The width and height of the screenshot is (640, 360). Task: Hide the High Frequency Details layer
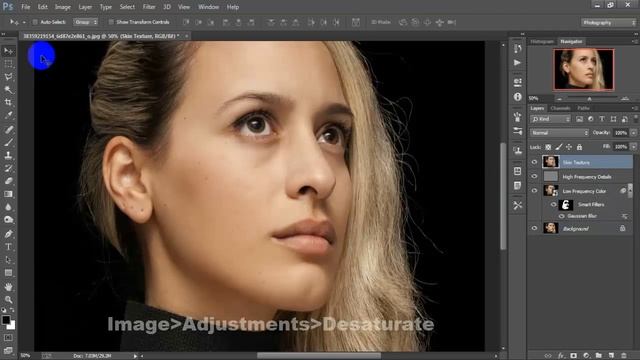click(x=534, y=176)
